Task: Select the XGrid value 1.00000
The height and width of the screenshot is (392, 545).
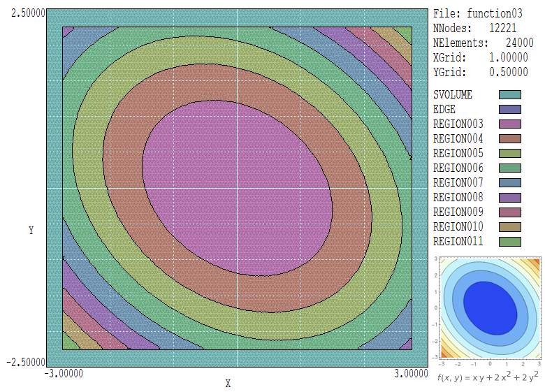Action: tap(499, 57)
